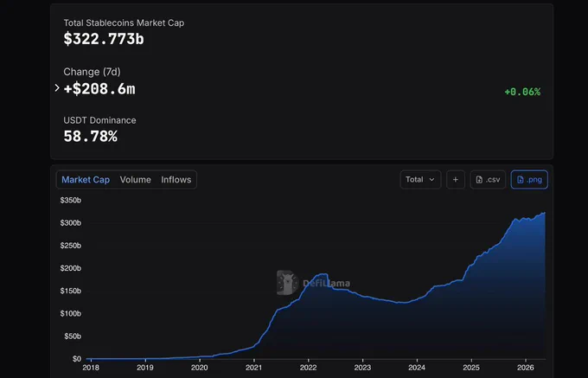Screen dimensions: 588x378
Task: Select the $0 axis label
Action: [76, 359]
